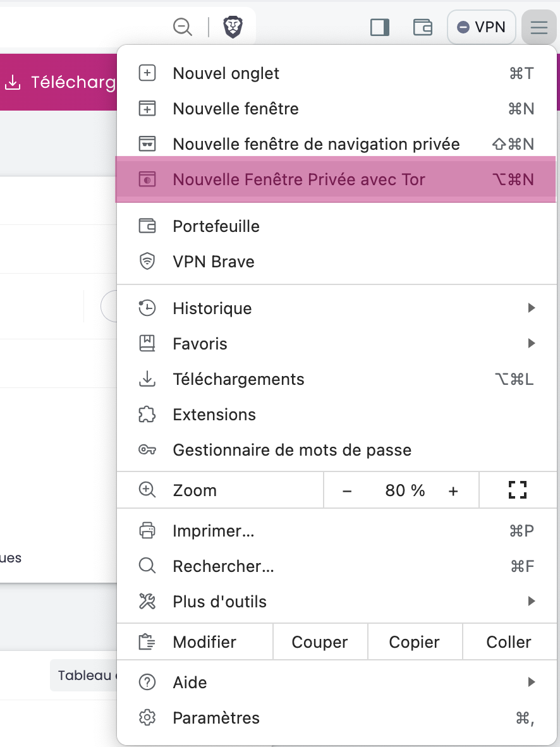Click the Coller button
560x747 pixels.
pyautogui.click(x=509, y=641)
